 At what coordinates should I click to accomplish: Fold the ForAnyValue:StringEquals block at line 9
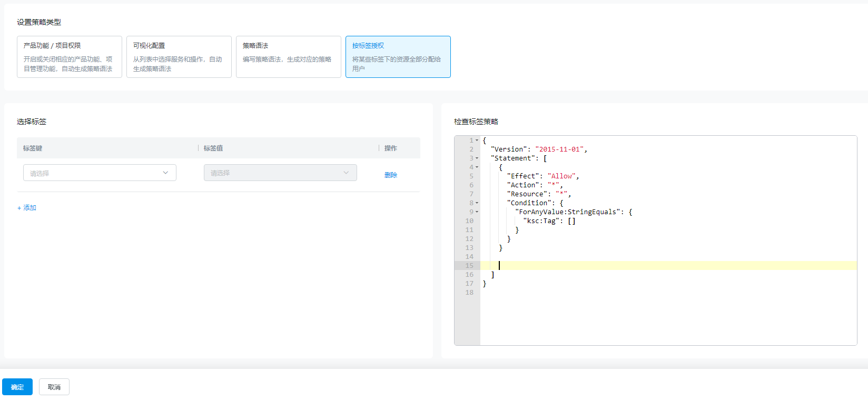pos(477,212)
